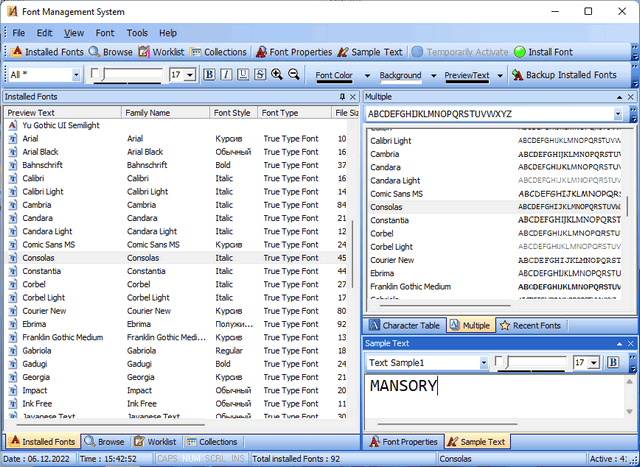Screen dimensions: 640x467
Task: Switch to the Character Table tab
Action: 403,325
